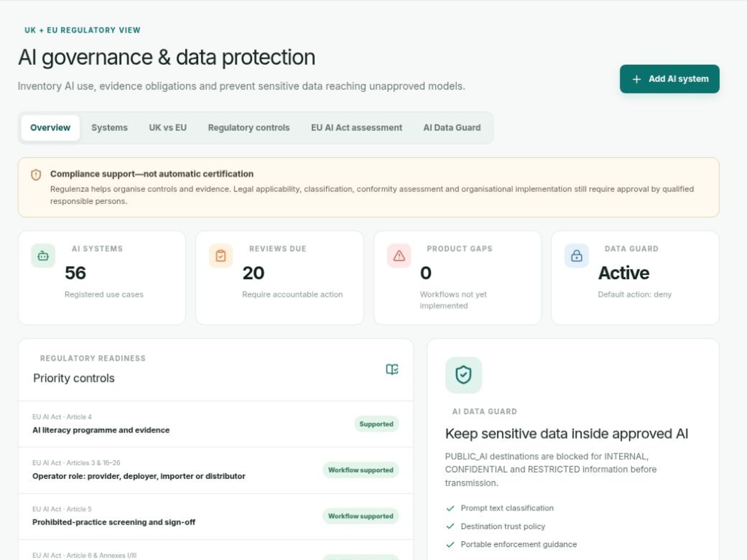Click the UK + EU REGULATORY VIEW label
The image size is (747, 560).
point(82,30)
